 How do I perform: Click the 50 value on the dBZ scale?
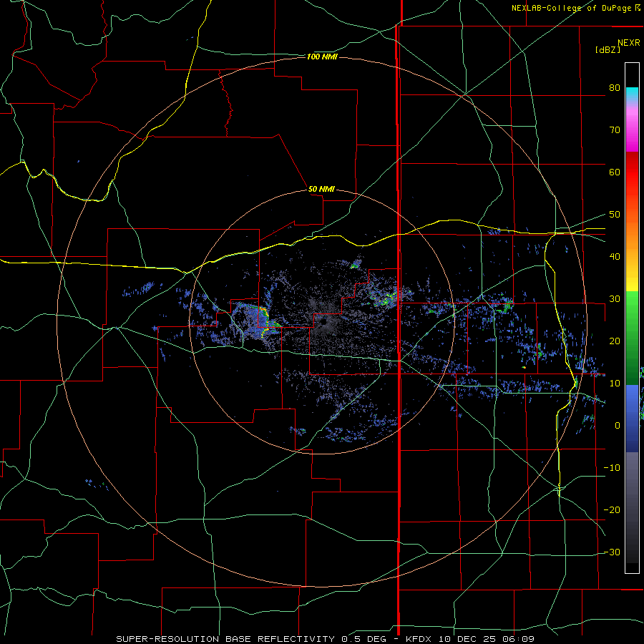(x=615, y=215)
